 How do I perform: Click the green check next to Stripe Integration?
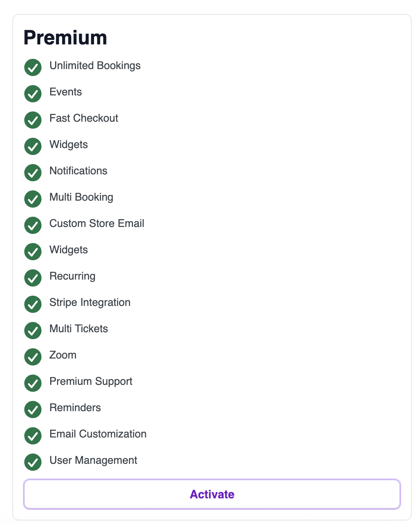click(x=33, y=304)
